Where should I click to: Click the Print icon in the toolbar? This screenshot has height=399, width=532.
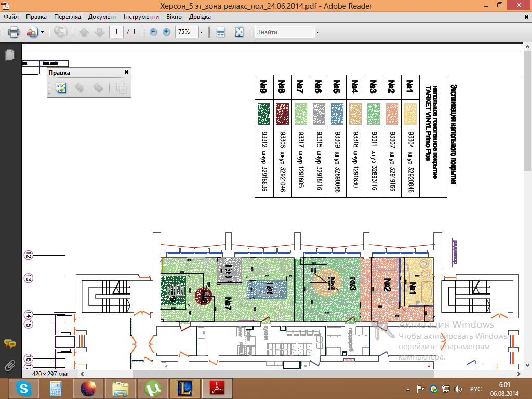click(x=14, y=32)
